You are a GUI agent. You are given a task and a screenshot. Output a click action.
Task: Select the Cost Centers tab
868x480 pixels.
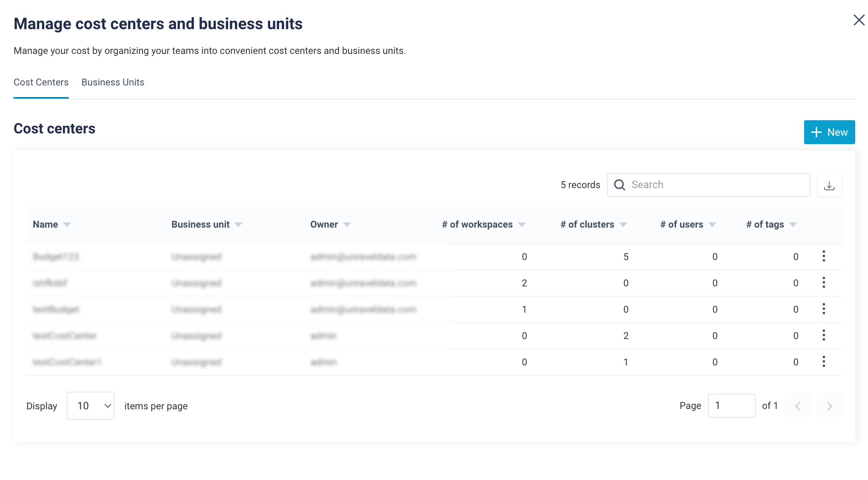[x=41, y=82]
